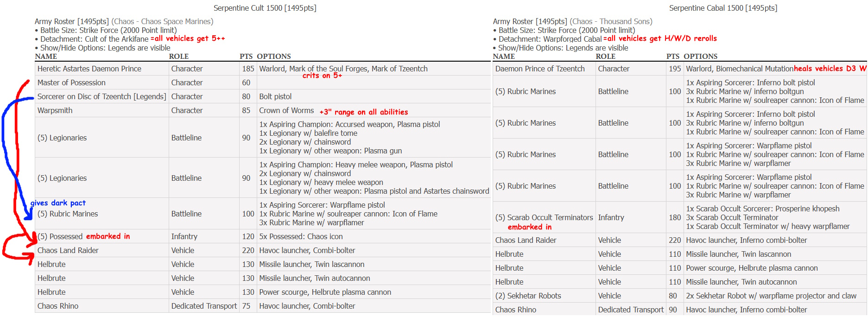Select 'Chaos Land Raider' in left Cult roster

tap(68, 250)
